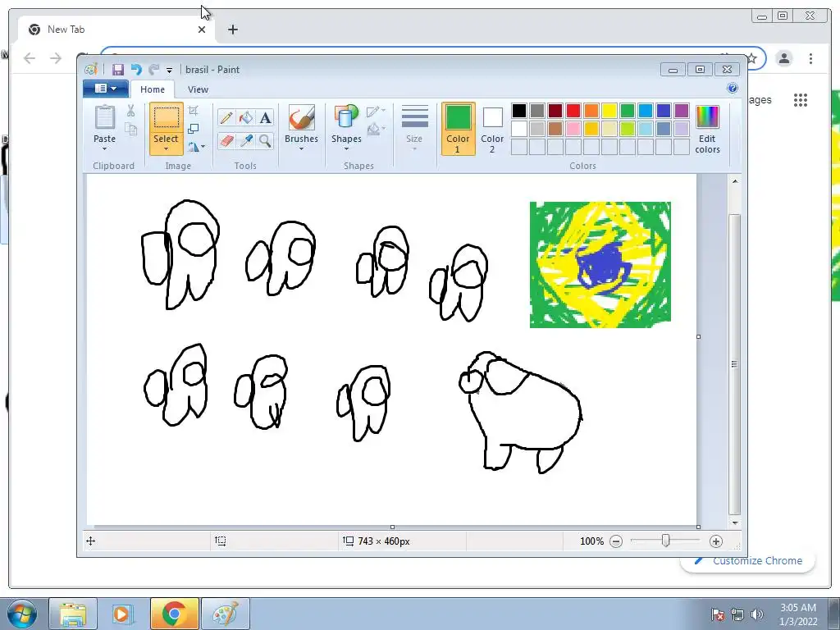Click the Copy icon in Clipboard group

(x=130, y=129)
